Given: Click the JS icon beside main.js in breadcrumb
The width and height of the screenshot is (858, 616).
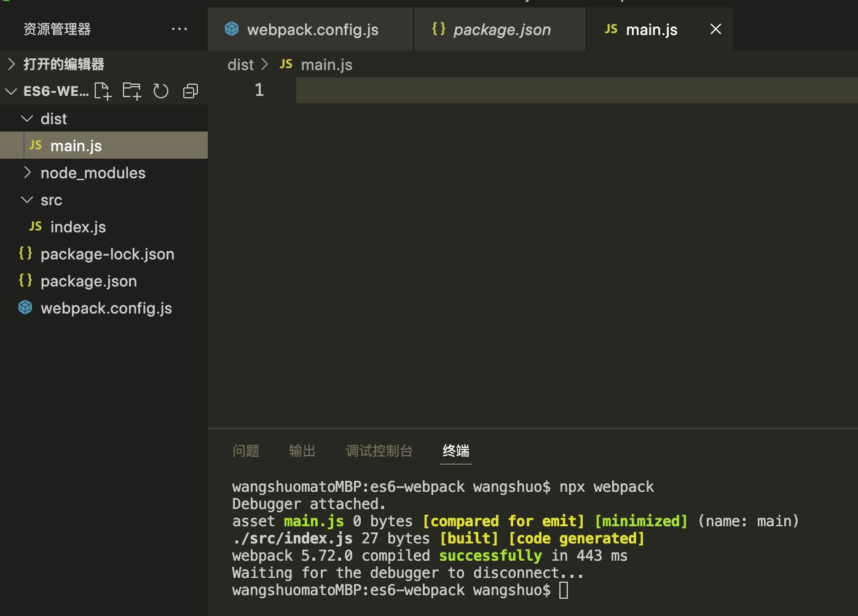Looking at the screenshot, I should pos(286,64).
